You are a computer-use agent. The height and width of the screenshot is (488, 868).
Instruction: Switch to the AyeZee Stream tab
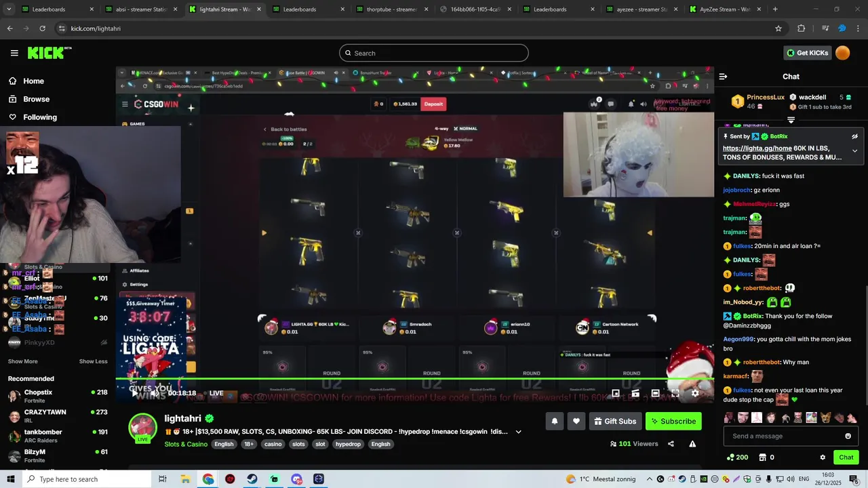tap(725, 9)
